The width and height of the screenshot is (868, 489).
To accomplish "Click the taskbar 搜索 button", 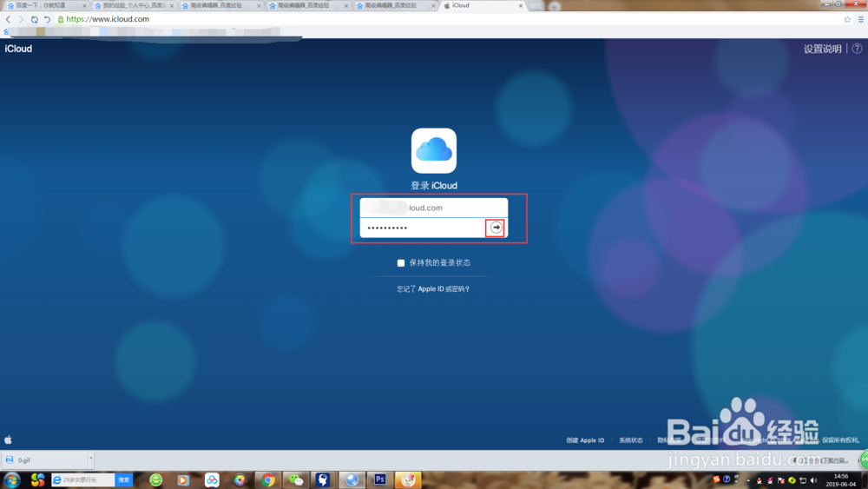I will tap(124, 479).
